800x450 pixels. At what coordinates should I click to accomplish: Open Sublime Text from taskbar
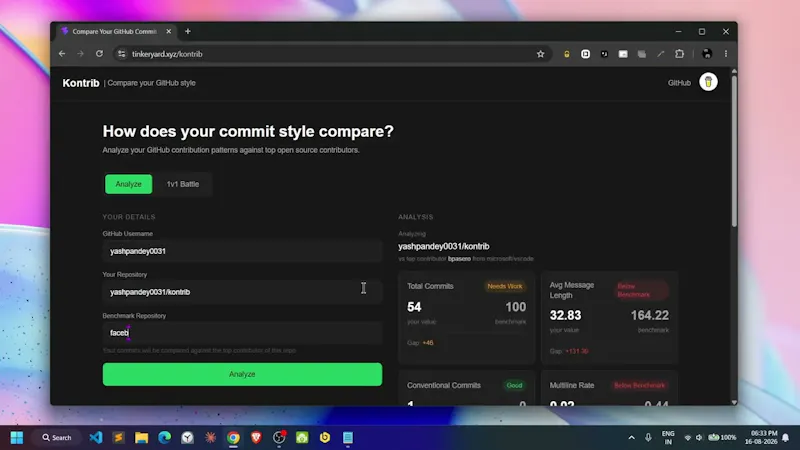pos(118,437)
